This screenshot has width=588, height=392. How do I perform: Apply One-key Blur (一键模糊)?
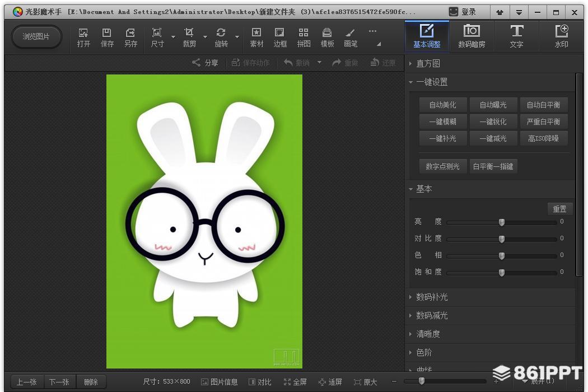(x=443, y=122)
